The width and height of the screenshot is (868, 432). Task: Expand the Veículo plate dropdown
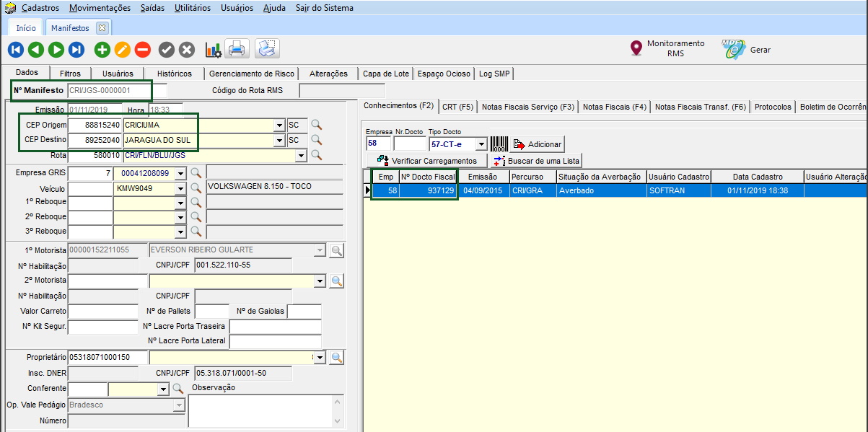(180, 188)
